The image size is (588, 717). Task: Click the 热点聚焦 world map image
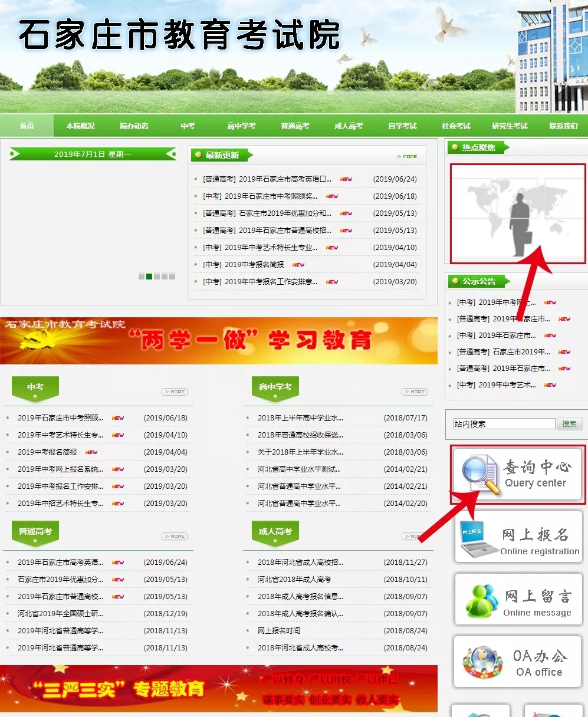point(518,213)
